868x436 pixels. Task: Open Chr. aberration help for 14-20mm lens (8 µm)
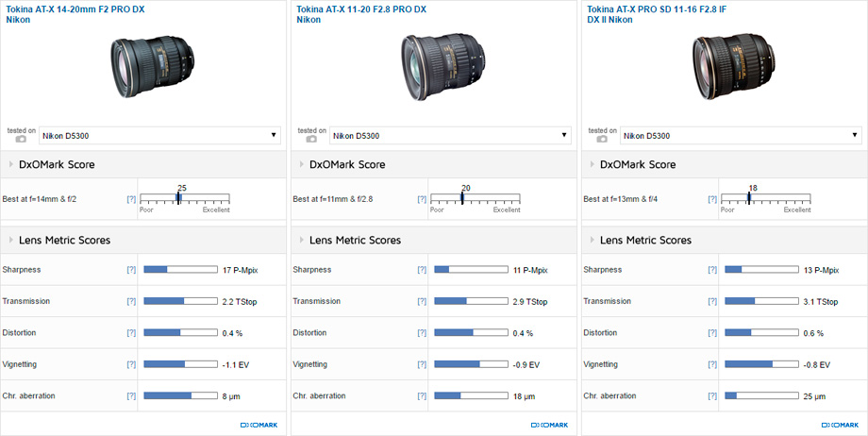[x=131, y=396]
